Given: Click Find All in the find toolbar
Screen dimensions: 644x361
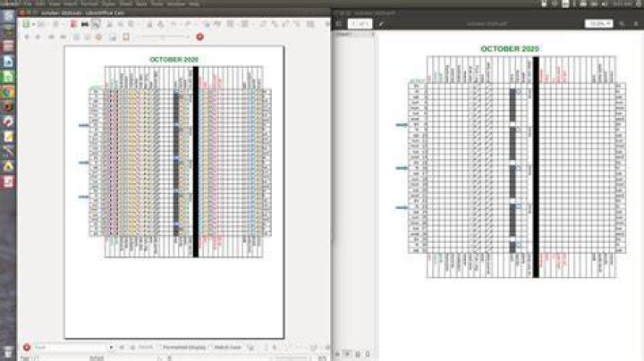Looking at the screenshot, I should [x=146, y=348].
